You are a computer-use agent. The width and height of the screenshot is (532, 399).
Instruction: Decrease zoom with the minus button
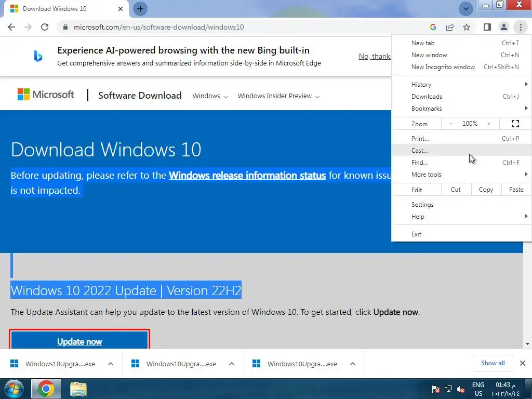click(x=451, y=124)
